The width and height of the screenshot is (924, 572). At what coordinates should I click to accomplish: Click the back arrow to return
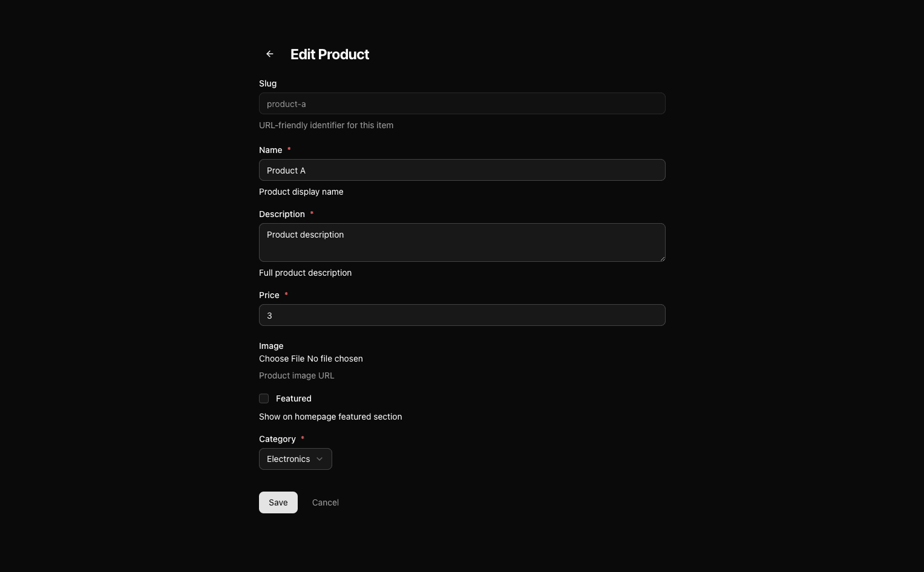[x=269, y=54]
